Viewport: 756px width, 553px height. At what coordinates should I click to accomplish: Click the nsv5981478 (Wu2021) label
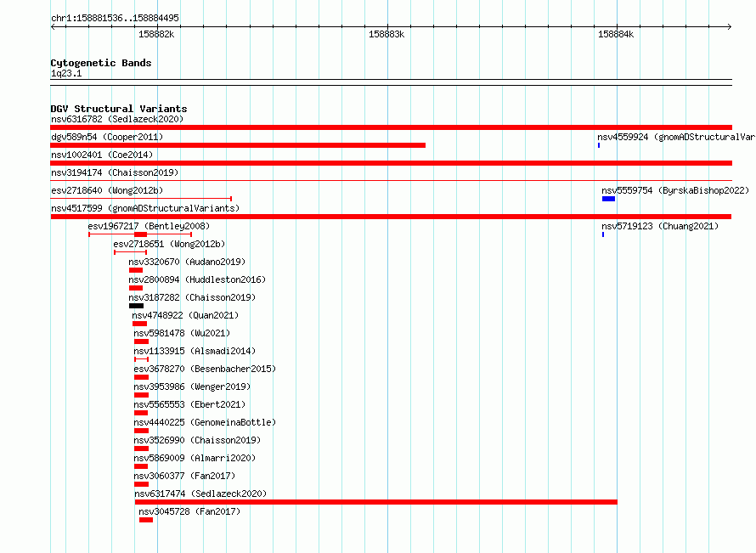pyautogui.click(x=182, y=333)
